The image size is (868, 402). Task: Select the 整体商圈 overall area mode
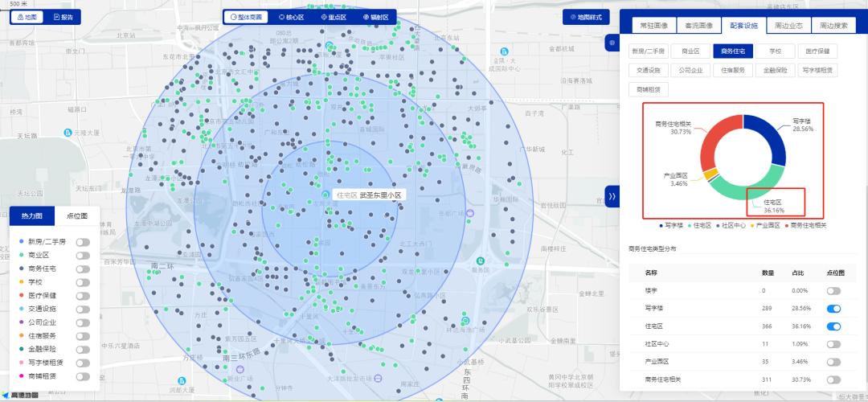246,17
